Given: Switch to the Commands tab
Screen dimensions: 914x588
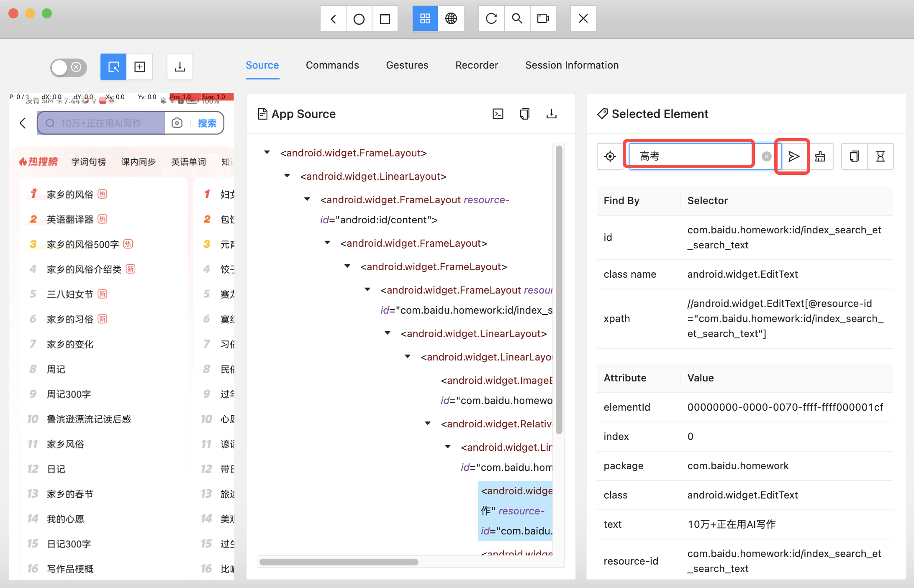Looking at the screenshot, I should click(332, 65).
